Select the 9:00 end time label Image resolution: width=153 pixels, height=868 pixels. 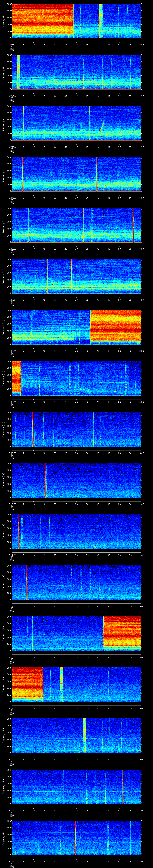[141, 402]
